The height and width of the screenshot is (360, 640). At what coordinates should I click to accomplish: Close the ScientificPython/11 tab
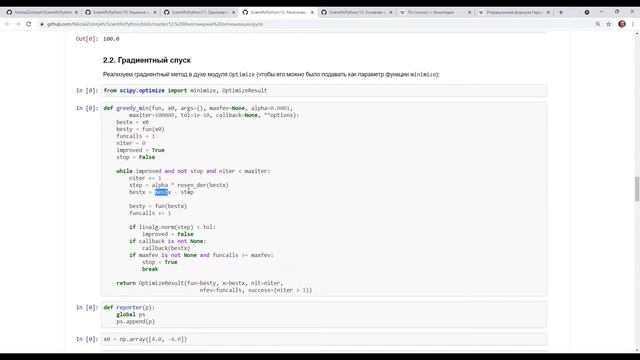233,12
